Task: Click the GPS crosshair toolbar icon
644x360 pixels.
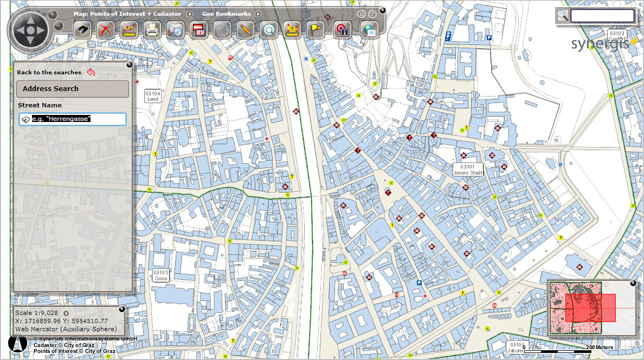Action: (223, 30)
